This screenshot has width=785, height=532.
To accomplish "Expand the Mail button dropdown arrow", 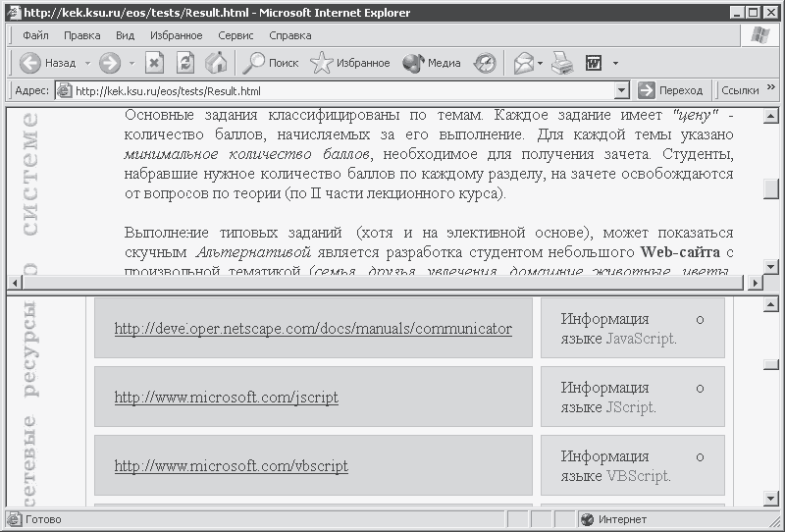I will [540, 64].
